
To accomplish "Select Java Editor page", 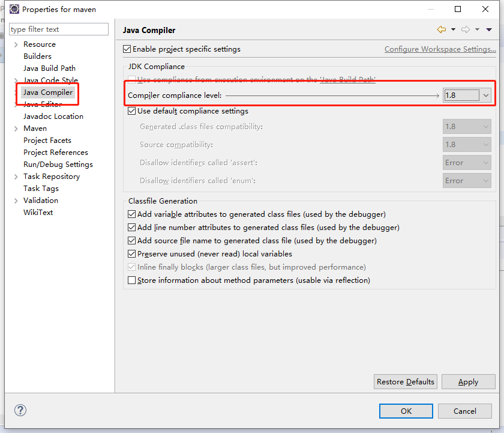I will click(43, 104).
